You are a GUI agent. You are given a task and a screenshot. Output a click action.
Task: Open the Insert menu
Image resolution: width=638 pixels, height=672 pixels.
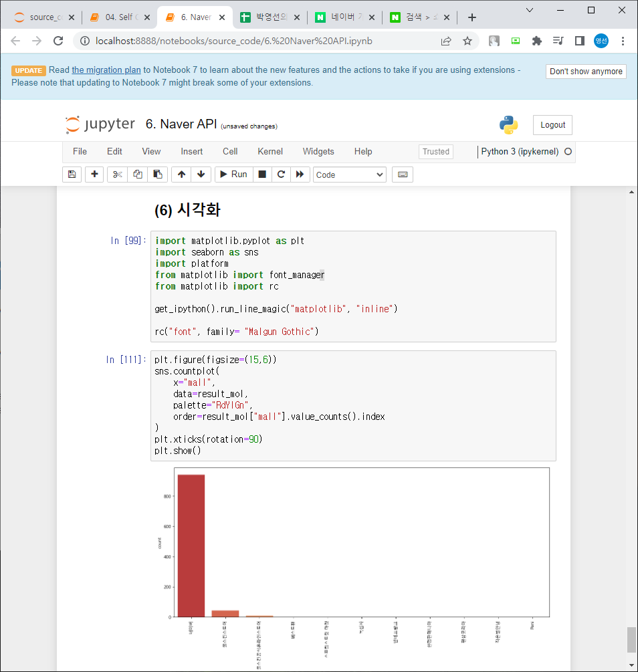(192, 151)
